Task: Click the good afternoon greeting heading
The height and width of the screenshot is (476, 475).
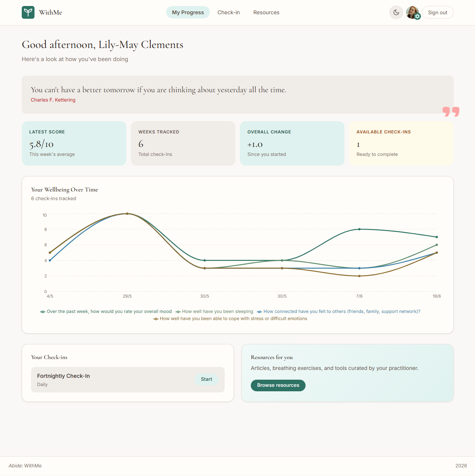Action: (102, 45)
